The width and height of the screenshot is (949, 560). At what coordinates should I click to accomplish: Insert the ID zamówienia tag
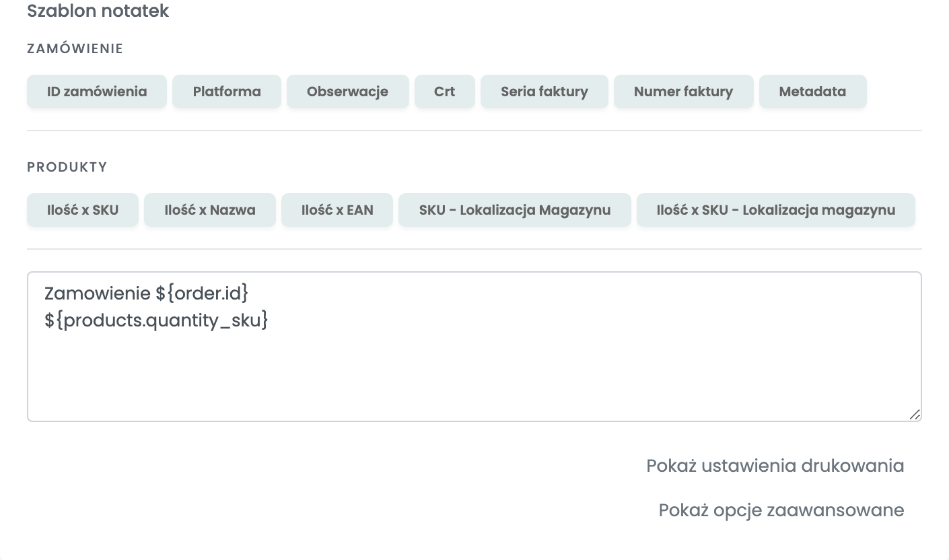(97, 92)
